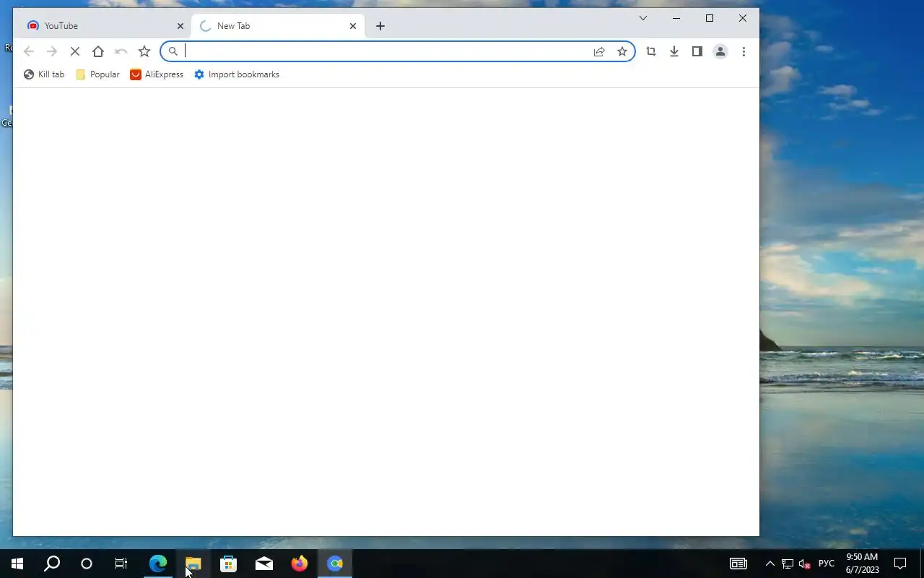924x578 pixels.
Task: Go forward using the forward arrow
Action: tap(52, 51)
